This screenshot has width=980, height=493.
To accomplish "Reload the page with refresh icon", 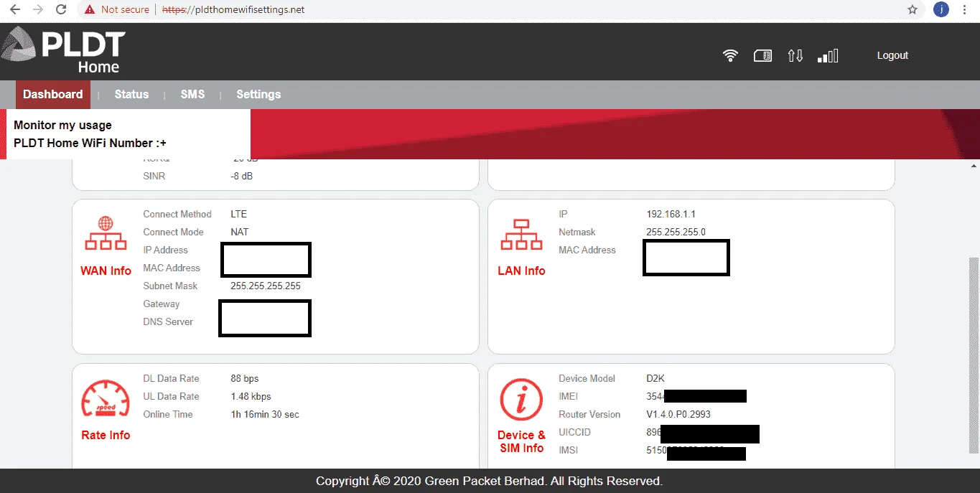I will [61, 10].
